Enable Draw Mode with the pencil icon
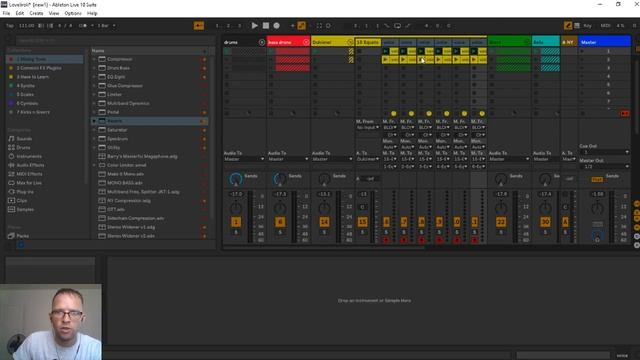The image size is (640, 360). click(x=568, y=26)
